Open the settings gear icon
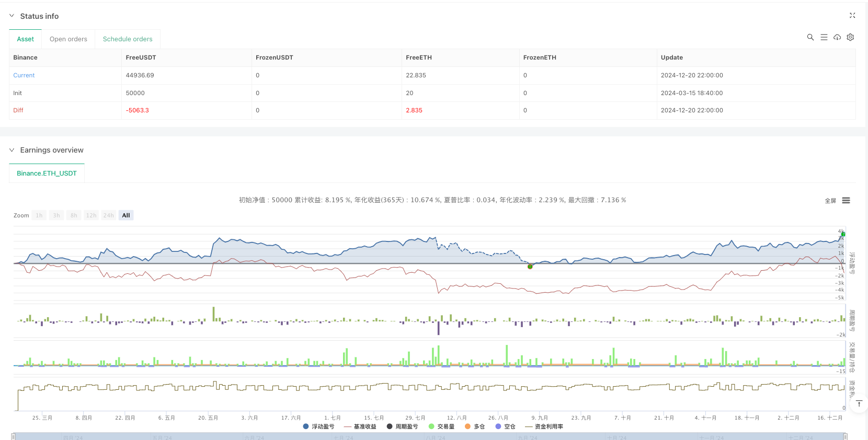 (850, 37)
